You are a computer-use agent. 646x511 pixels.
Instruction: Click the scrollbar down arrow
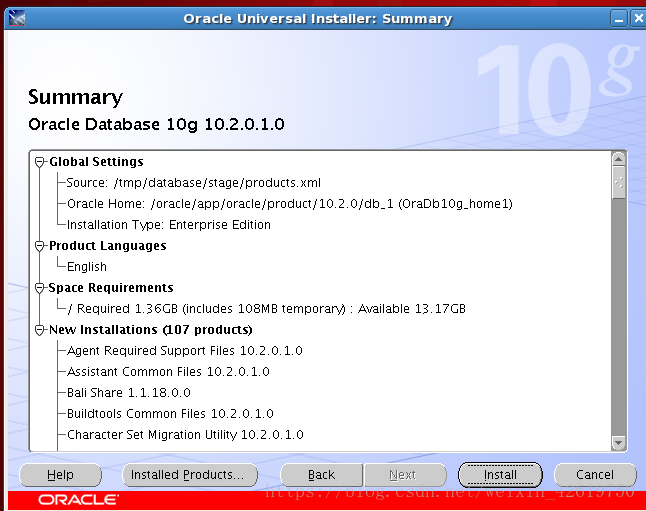point(618,443)
